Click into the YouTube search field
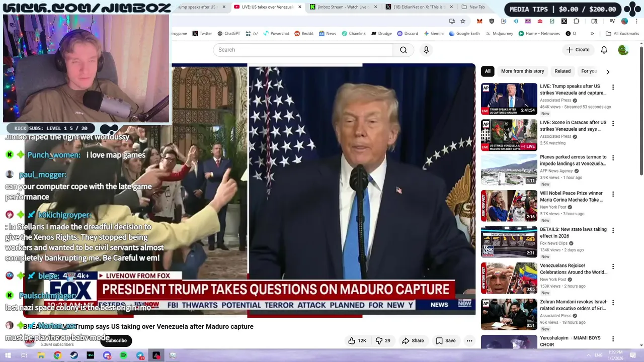644x362 pixels. 303,50
